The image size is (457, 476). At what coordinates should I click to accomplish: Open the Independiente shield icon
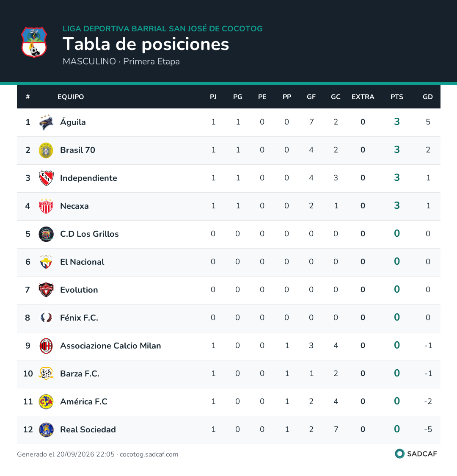pyautogui.click(x=46, y=178)
